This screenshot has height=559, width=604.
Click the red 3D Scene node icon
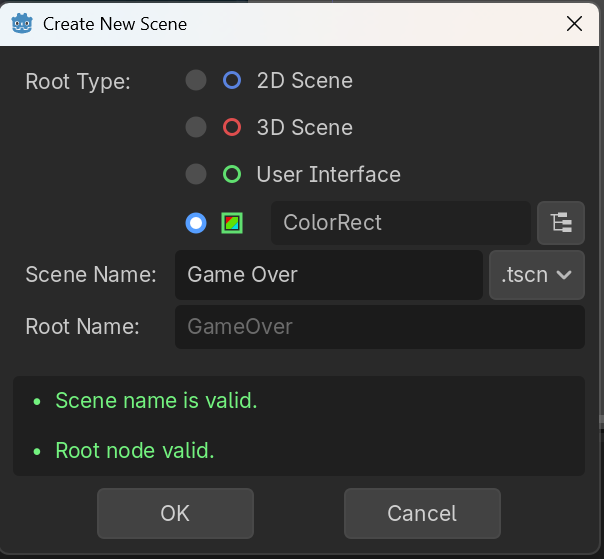pyautogui.click(x=232, y=127)
